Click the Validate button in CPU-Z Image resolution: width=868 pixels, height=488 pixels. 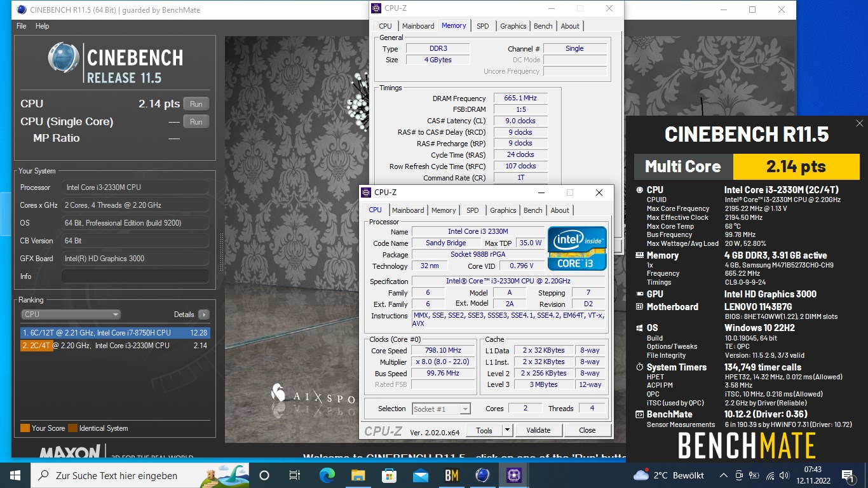tap(538, 430)
